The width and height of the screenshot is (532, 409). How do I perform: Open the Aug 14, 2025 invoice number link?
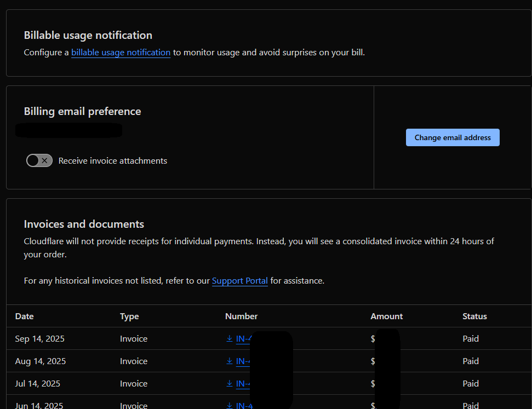(243, 361)
